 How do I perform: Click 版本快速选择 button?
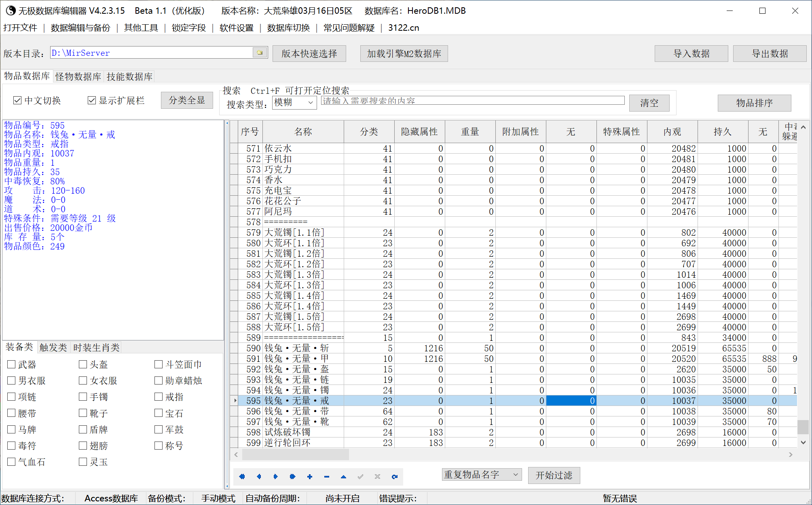coord(309,53)
